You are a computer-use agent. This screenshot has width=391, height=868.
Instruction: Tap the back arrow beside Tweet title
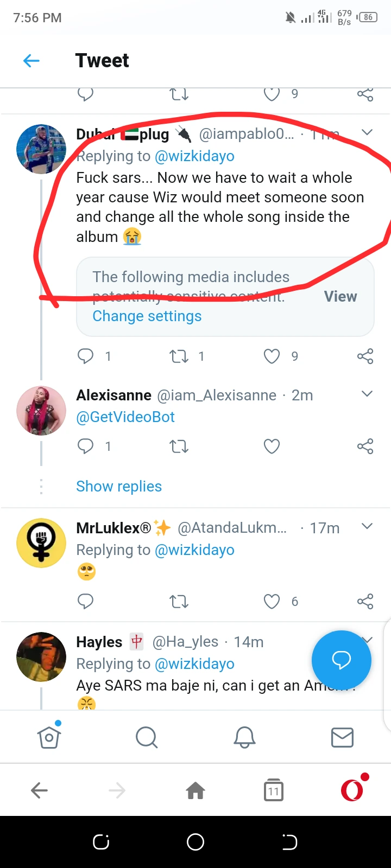pos(31,61)
